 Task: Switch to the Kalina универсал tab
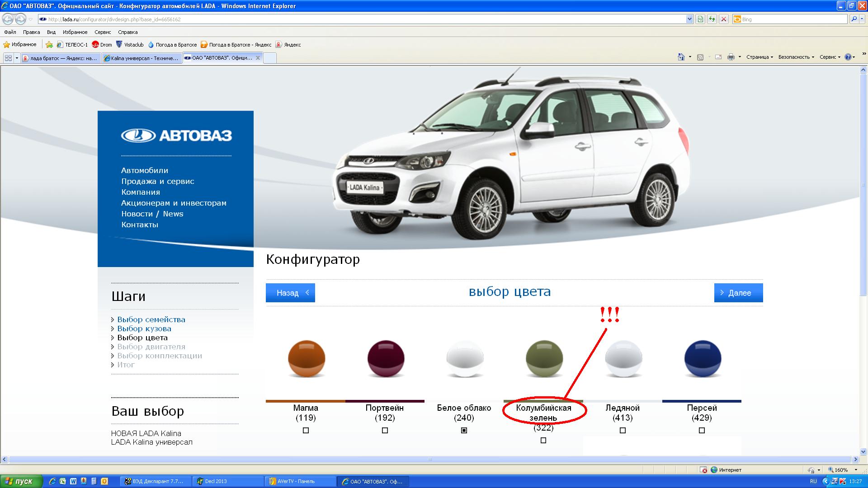(x=142, y=58)
